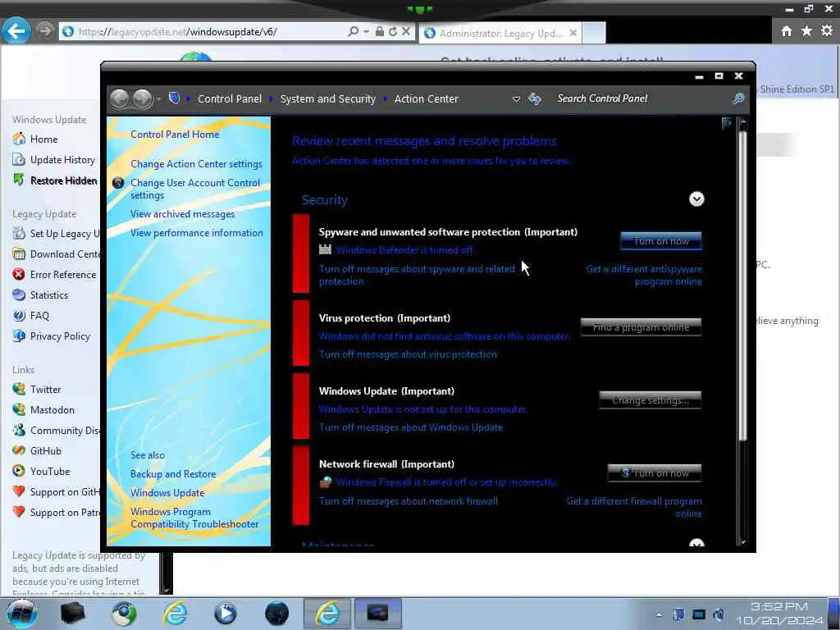Click the Control Panel taskbar button

pos(377,614)
